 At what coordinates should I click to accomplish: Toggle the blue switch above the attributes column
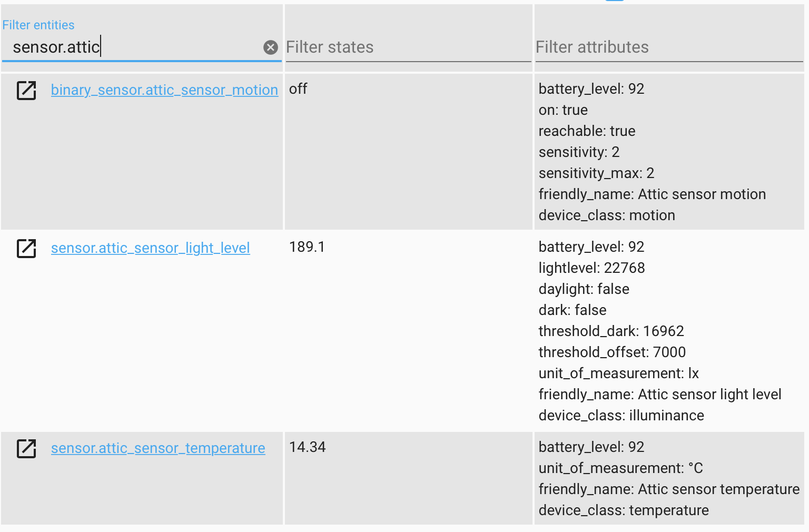click(x=615, y=2)
